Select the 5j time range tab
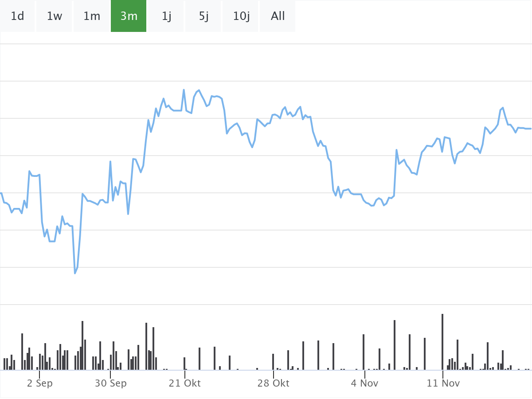 pos(203,16)
